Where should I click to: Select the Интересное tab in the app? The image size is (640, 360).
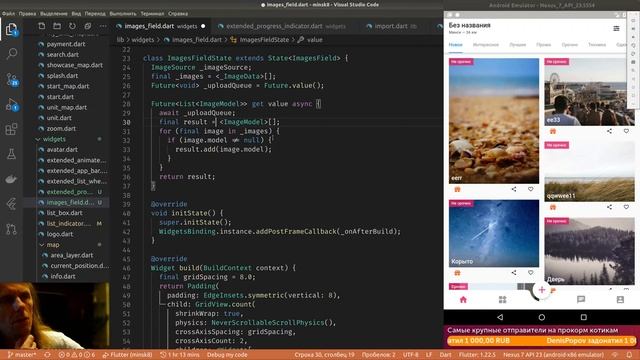[486, 45]
